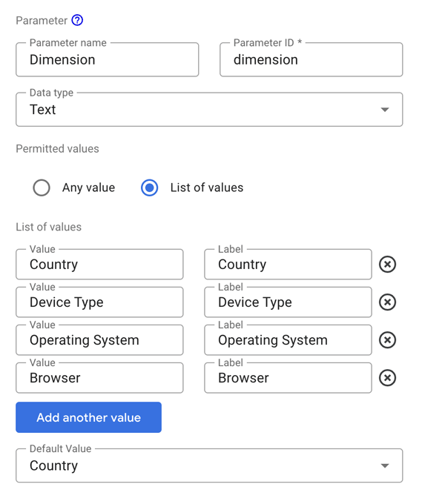
Task: Remove the Country value row
Action: click(x=387, y=264)
